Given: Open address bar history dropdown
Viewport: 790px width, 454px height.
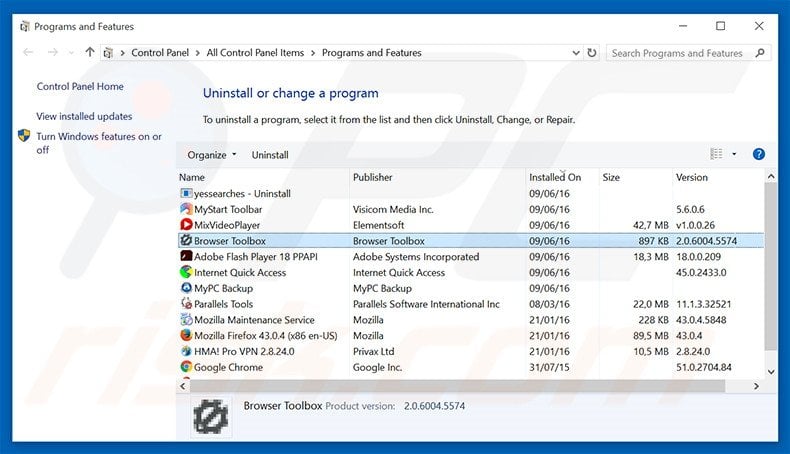Looking at the screenshot, I should (x=572, y=53).
